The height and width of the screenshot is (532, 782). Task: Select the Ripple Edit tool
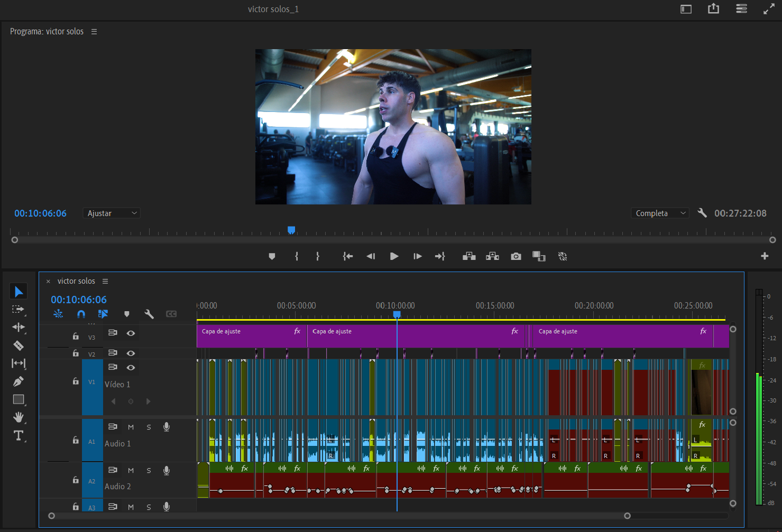click(19, 328)
